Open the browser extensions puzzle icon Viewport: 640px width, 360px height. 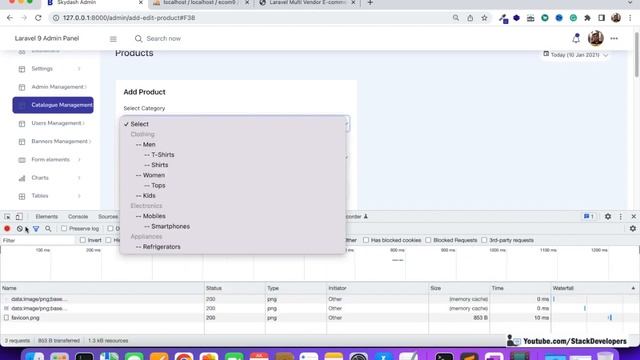coord(587,18)
